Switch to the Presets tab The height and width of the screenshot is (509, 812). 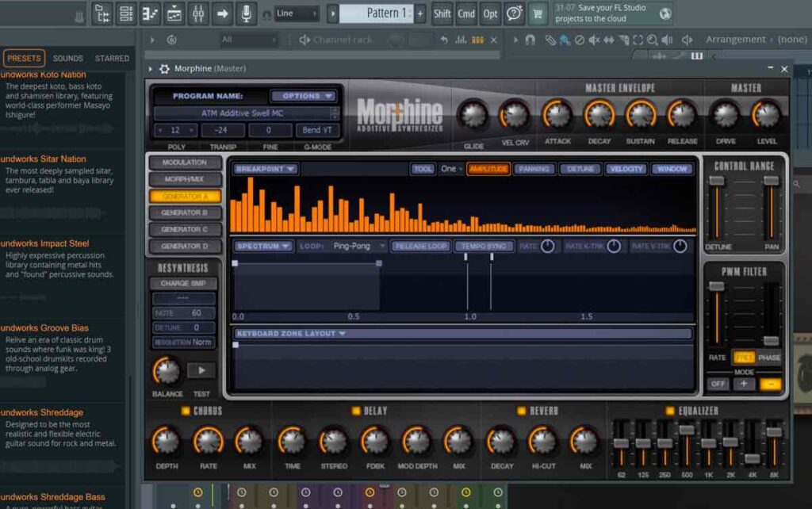[x=24, y=59]
